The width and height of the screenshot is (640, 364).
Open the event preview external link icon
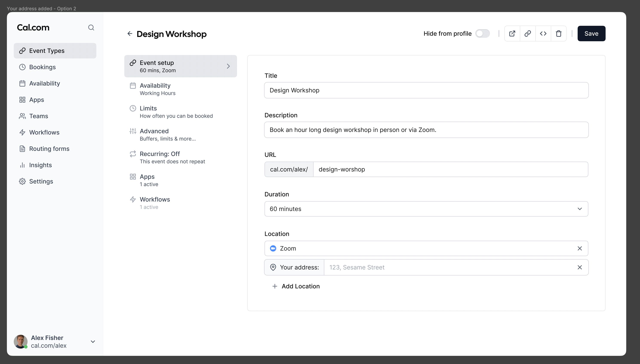tap(512, 33)
